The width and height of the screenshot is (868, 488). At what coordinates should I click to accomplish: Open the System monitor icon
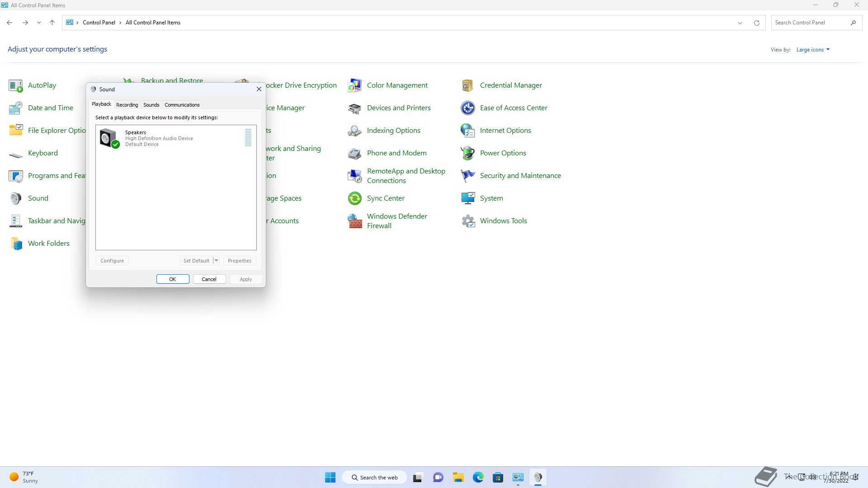(x=468, y=198)
